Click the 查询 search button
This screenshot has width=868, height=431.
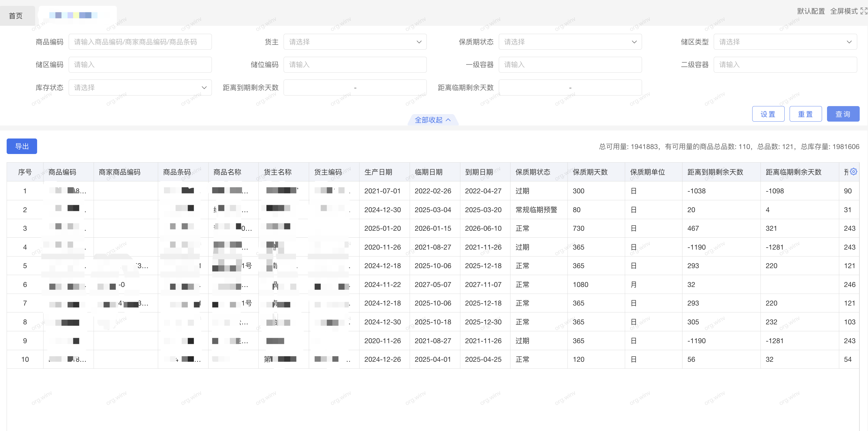843,114
